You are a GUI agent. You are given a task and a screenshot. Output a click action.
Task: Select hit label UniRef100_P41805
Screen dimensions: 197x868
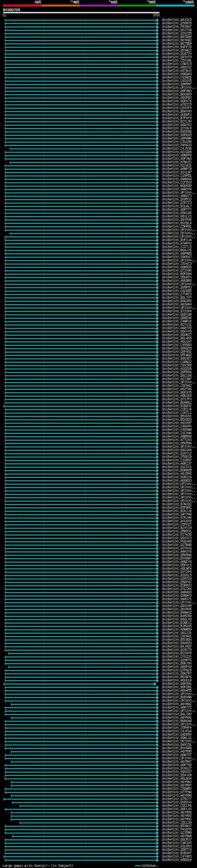tap(177, 829)
